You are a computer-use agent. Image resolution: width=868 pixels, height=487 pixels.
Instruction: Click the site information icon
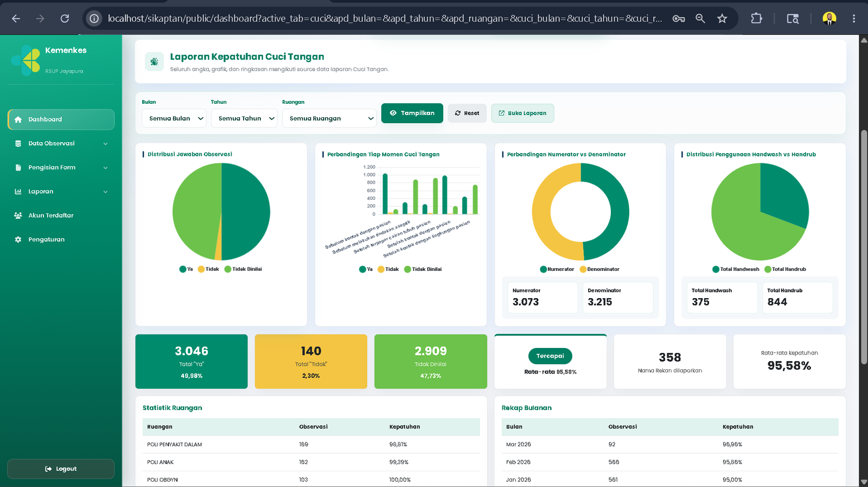point(94,18)
